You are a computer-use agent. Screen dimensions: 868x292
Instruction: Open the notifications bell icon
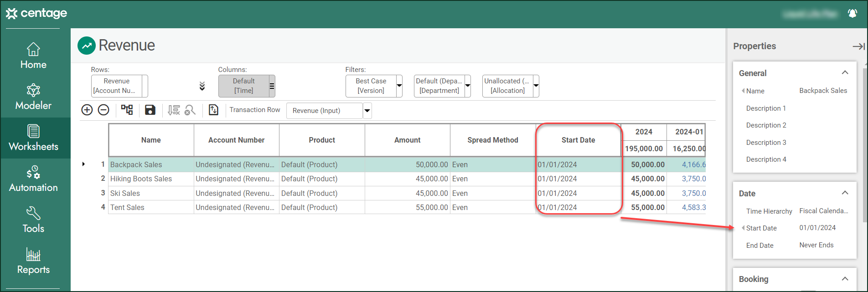[x=852, y=13]
